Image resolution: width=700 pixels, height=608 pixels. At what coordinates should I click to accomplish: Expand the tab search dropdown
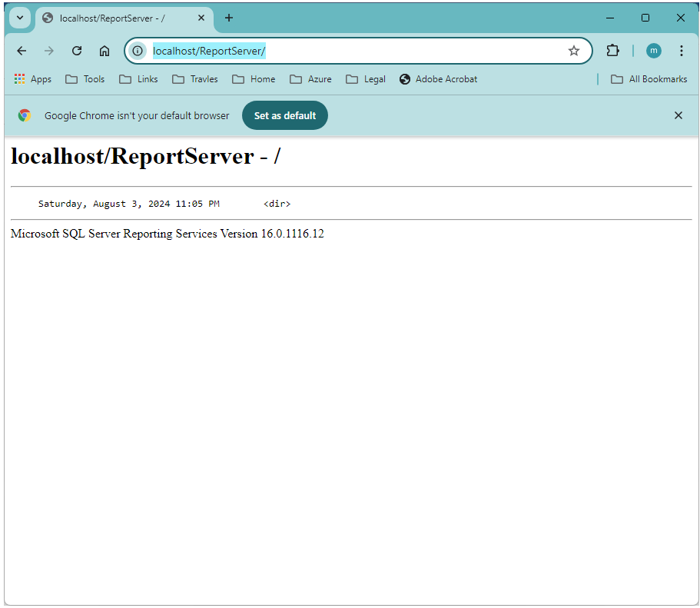(x=20, y=18)
